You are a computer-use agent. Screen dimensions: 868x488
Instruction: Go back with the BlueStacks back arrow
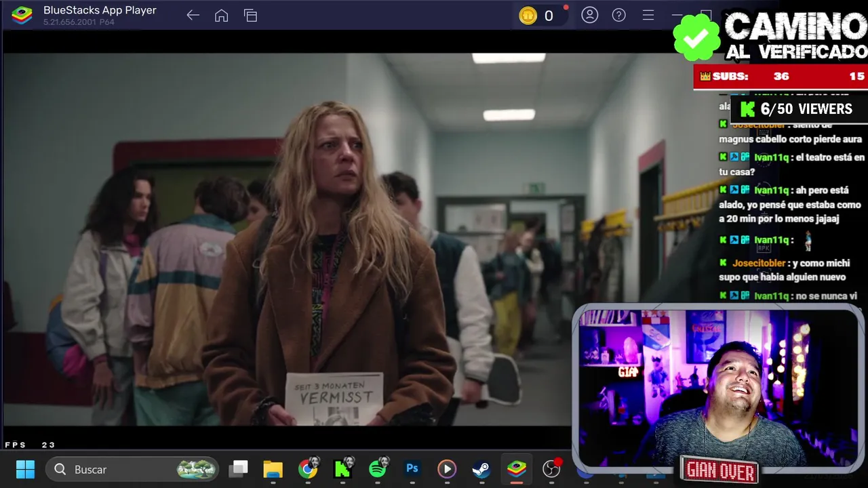tap(193, 15)
